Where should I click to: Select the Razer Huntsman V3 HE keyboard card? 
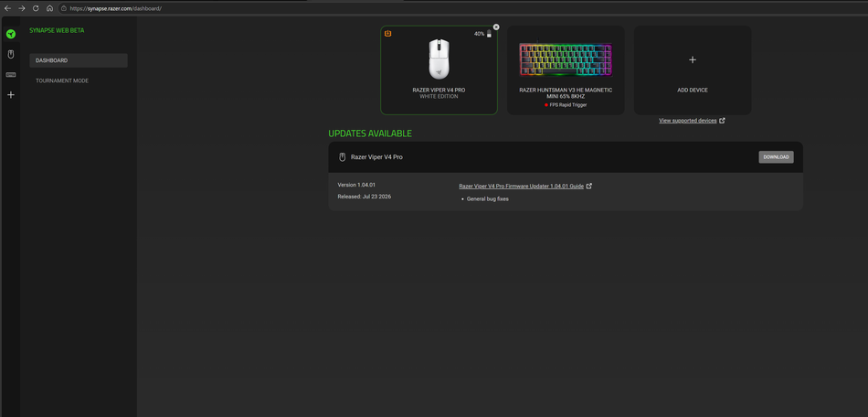point(566,70)
